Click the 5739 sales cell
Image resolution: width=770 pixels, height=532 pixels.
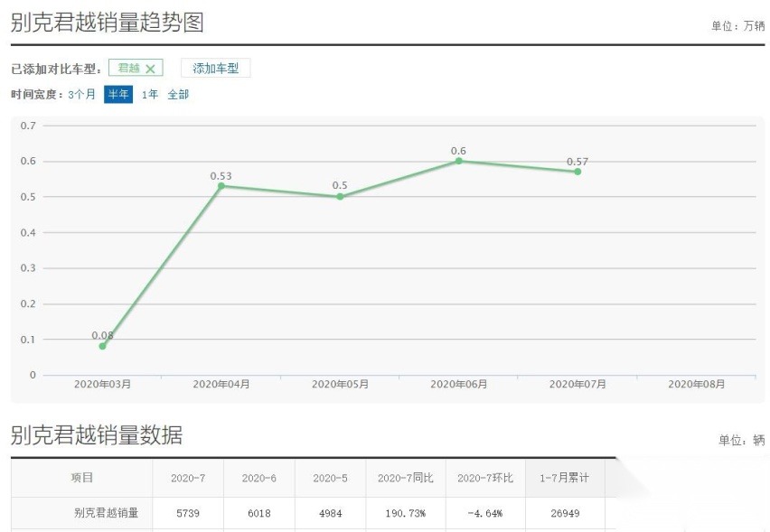pos(188,513)
